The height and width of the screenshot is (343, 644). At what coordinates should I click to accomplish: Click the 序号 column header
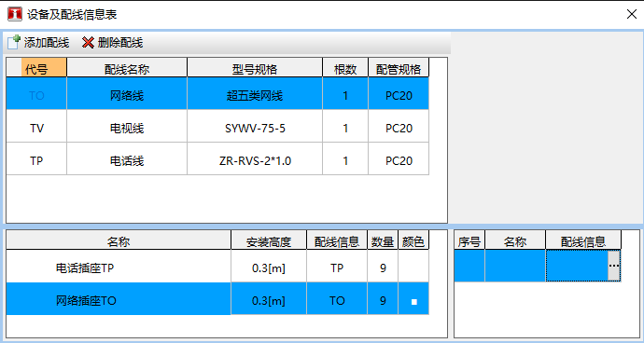[x=469, y=240]
